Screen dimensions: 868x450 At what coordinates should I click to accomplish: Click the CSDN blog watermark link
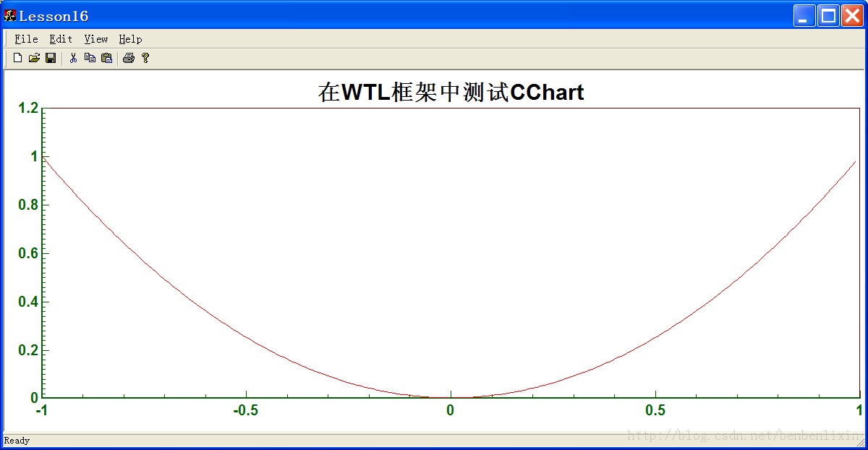click(745, 435)
